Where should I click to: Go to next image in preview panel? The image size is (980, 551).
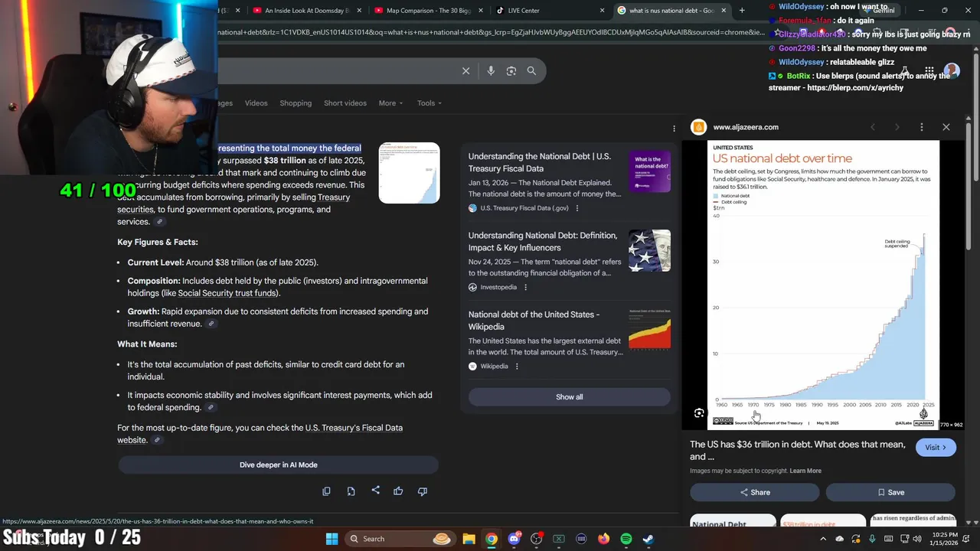pos(897,127)
